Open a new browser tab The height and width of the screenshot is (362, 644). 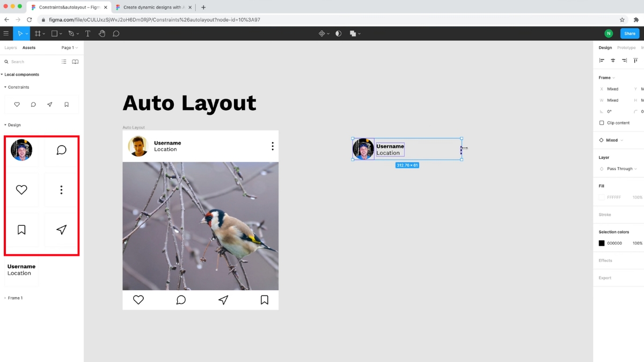(x=203, y=8)
